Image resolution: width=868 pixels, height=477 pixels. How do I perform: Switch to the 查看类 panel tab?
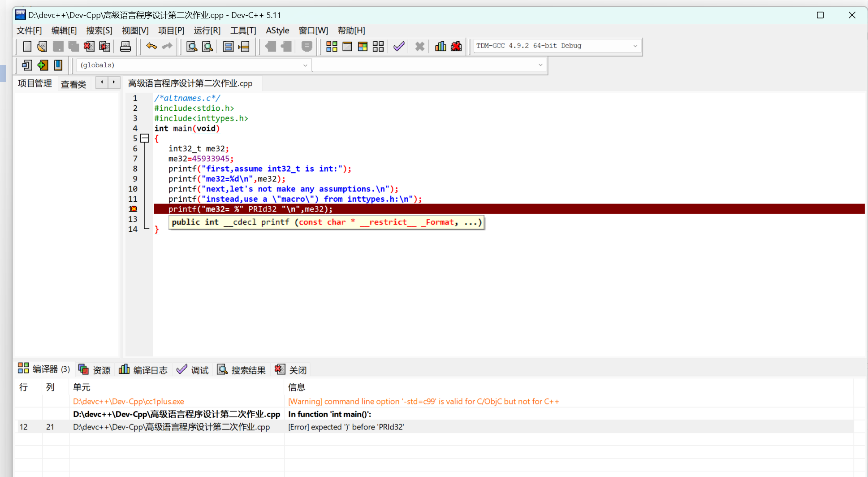coord(73,84)
